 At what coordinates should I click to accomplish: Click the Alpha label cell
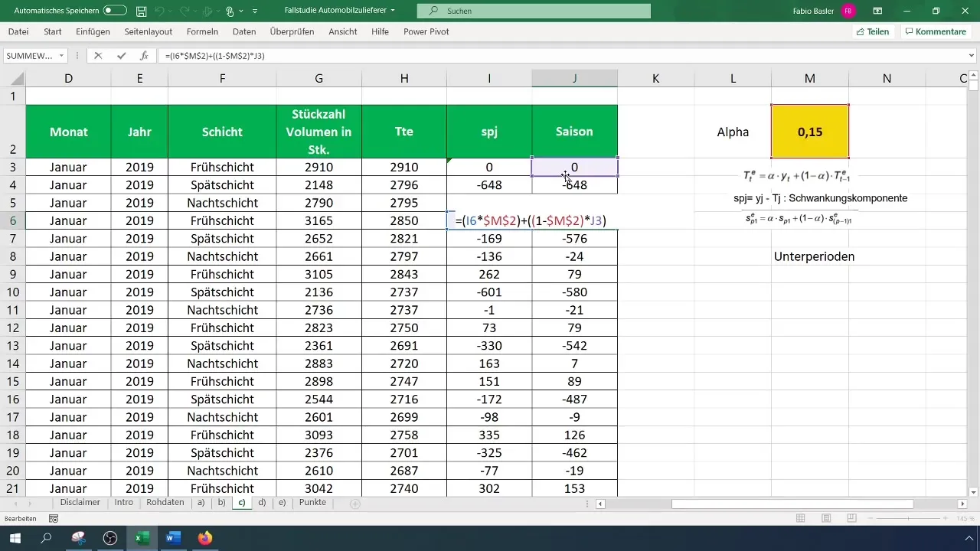[x=733, y=132]
